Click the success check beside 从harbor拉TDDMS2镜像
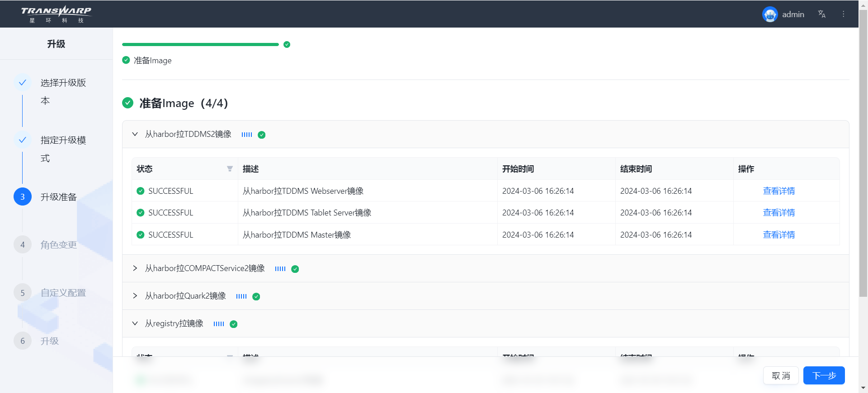This screenshot has width=868, height=393. (262, 135)
